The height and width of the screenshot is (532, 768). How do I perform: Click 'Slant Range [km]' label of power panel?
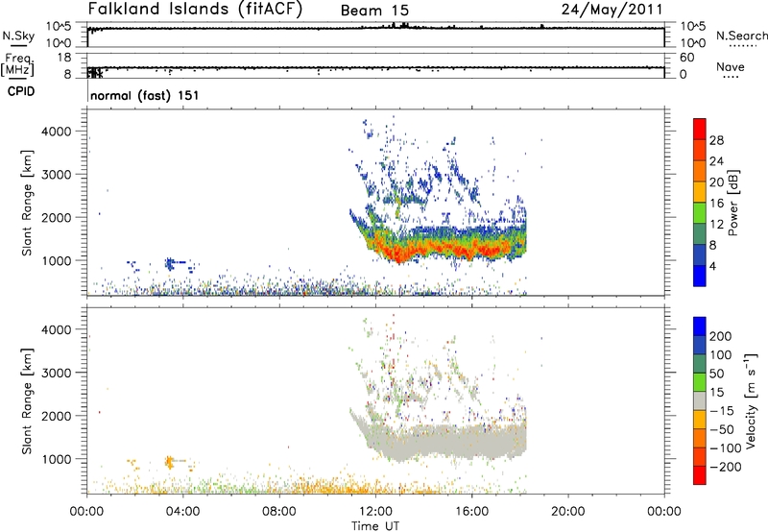click(27, 203)
